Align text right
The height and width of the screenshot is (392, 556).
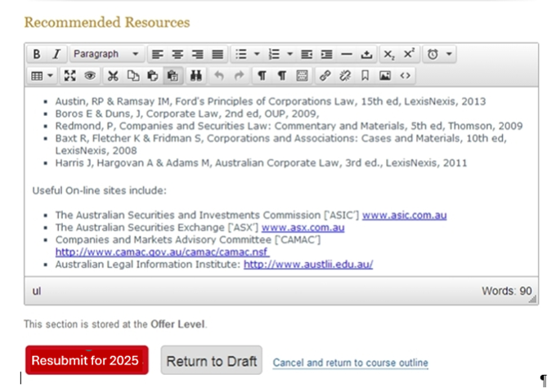[197, 54]
